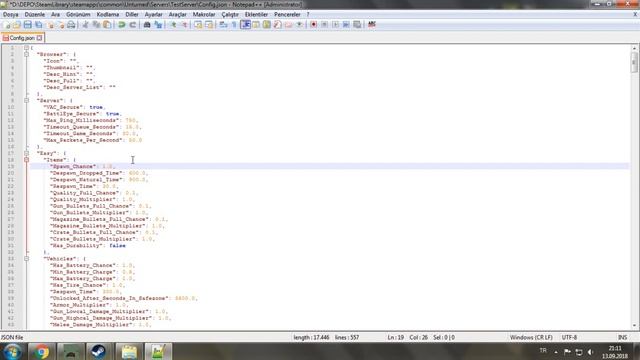Collapse the "Items" block fold marker
Viewport: 640px width, 360px height.
point(27,160)
